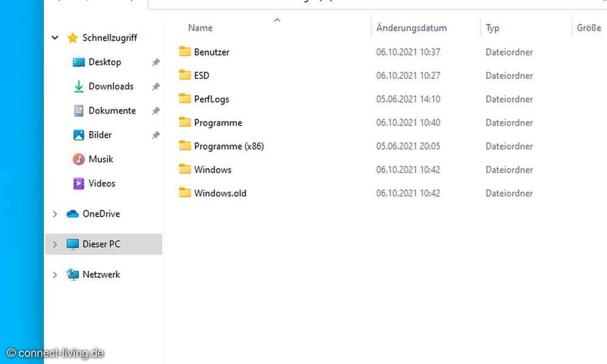The image size is (607, 364).
Task: Open the Windows.old folder
Action: [220, 193]
